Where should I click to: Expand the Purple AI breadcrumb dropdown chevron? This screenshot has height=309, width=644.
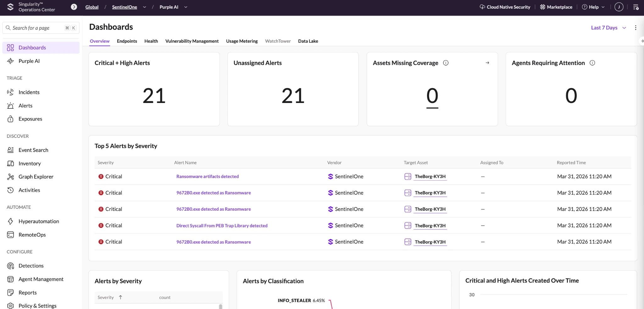[186, 7]
